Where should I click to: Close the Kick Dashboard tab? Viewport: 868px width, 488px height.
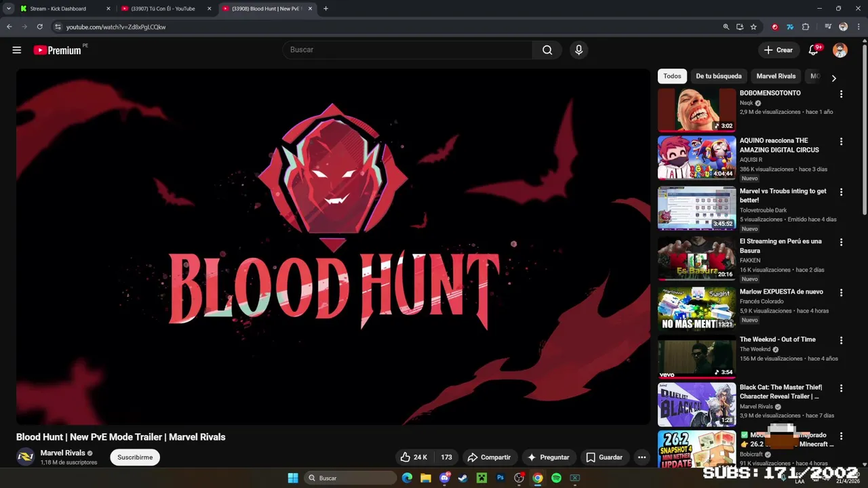[x=108, y=9]
